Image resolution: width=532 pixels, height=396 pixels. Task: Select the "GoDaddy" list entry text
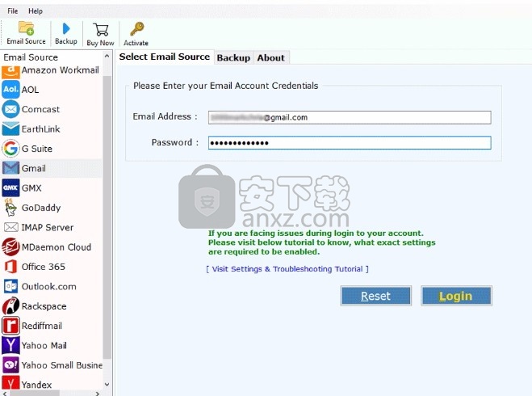pyautogui.click(x=41, y=208)
